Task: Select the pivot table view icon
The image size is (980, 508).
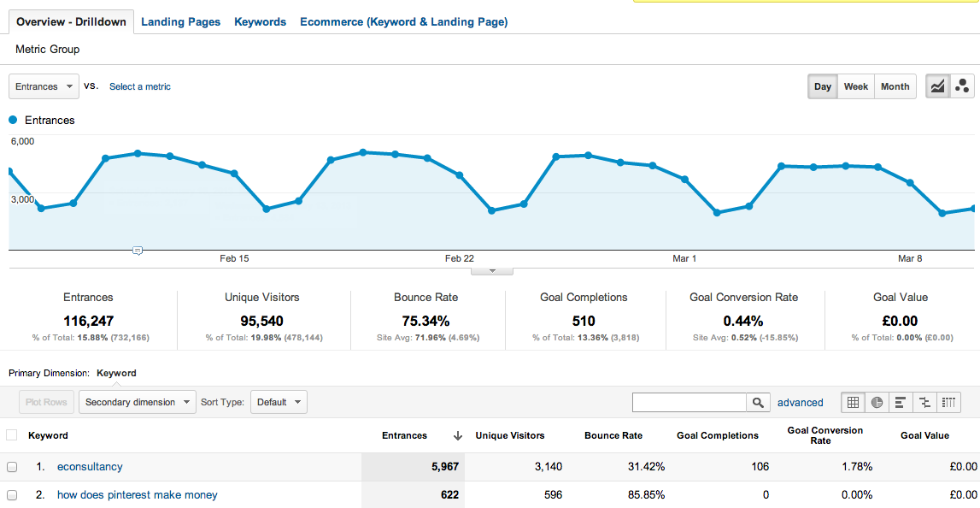Action: pos(948,402)
